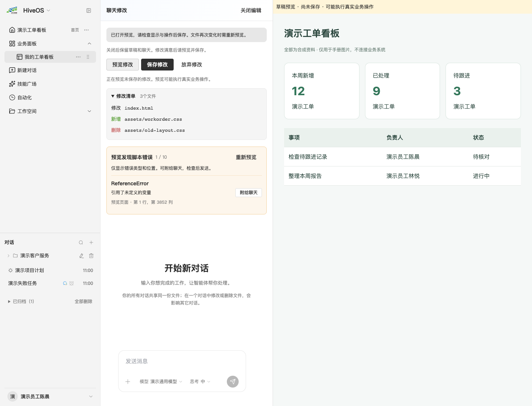Screen dimensions: 532x406
Task: Click the chat bubble icon on 演示失败任务
Action: pyautogui.click(x=65, y=283)
